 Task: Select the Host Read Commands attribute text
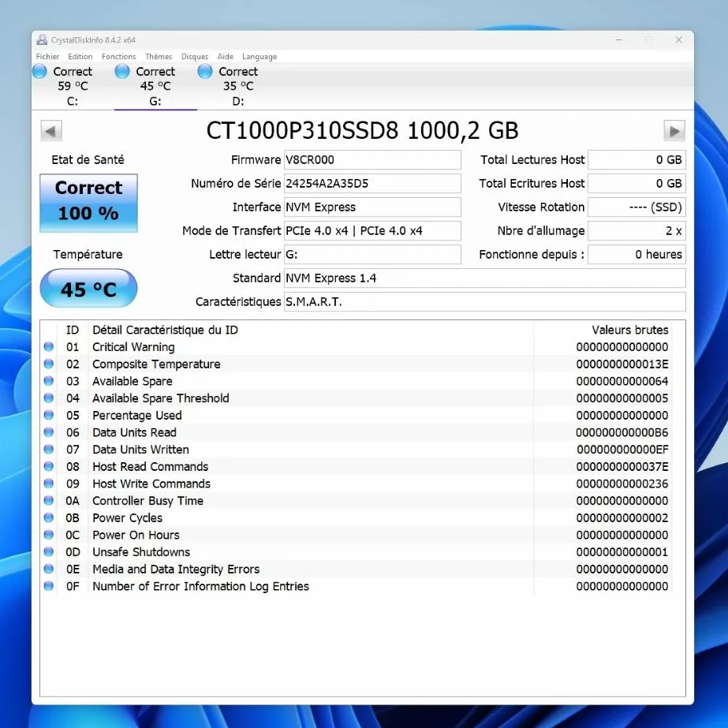150,467
